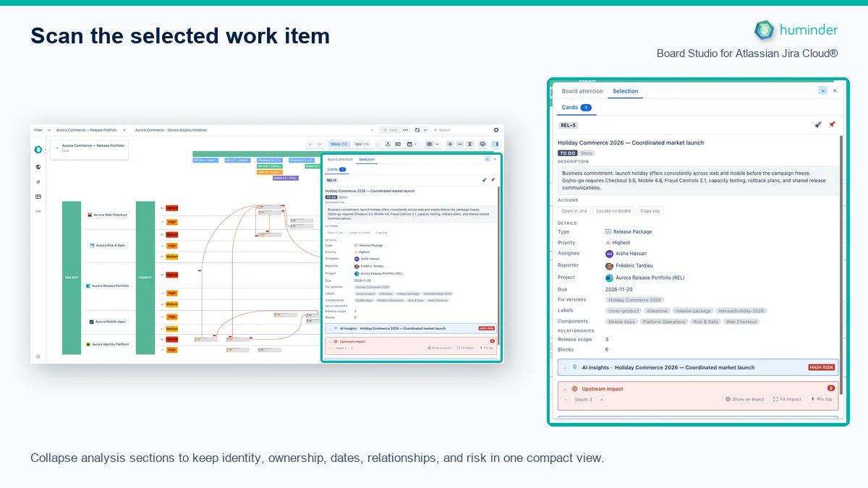This screenshot has height=488, width=868.
Task: Click Show on board under Upstream impact in the enlarged panel
Action: pos(744,399)
